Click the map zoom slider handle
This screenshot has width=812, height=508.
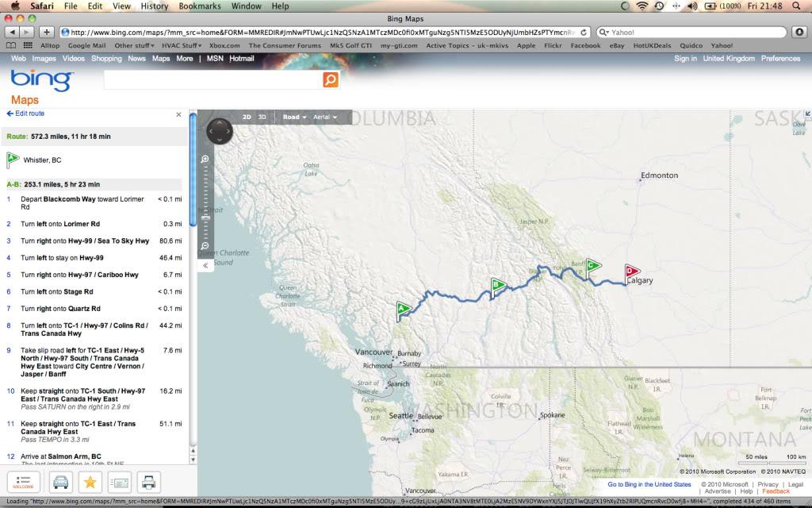click(205, 218)
